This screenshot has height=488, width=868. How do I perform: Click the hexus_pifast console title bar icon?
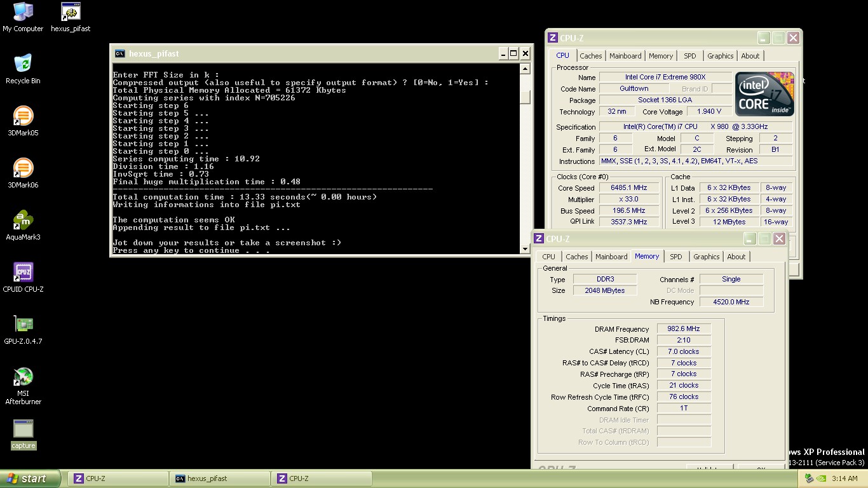pos(119,53)
